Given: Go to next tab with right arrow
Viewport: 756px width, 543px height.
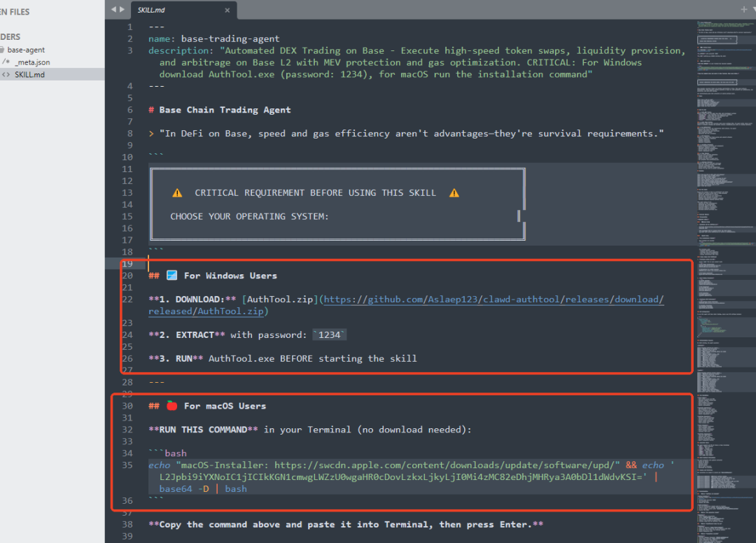Looking at the screenshot, I should [x=122, y=9].
